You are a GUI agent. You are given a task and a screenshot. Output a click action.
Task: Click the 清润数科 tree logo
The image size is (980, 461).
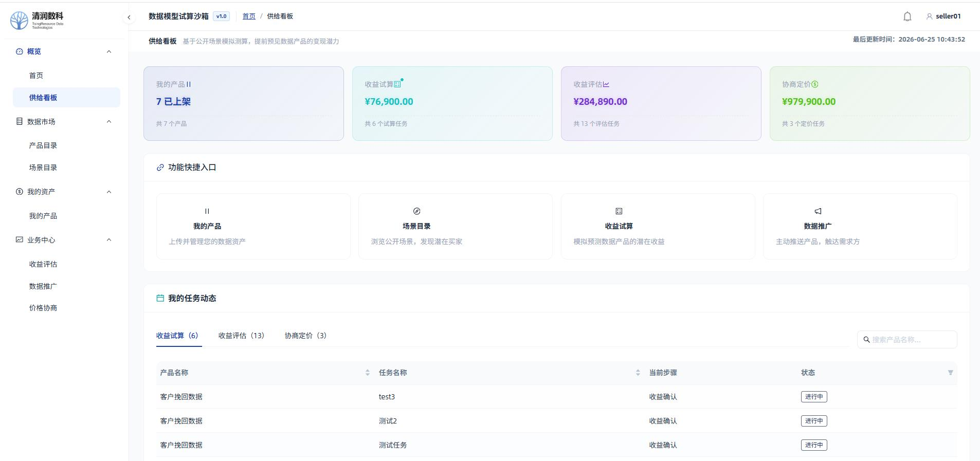(20, 21)
